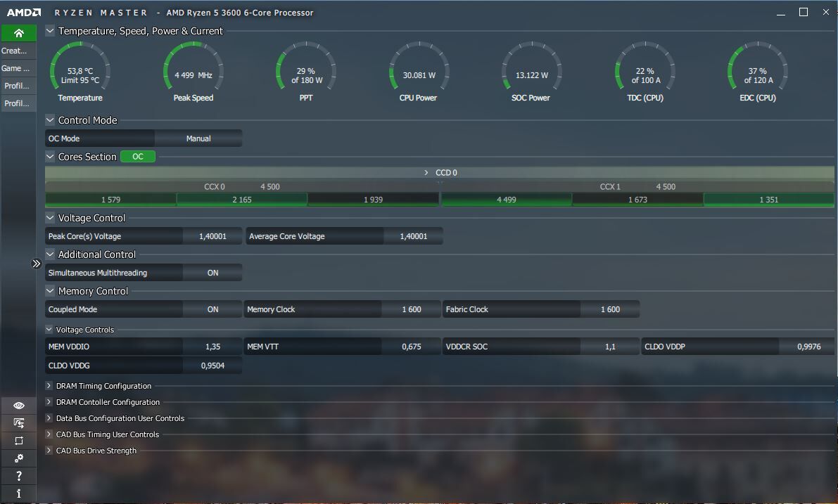Click Peak Core(s) Voltage value 1,40001
838x504 pixels.
pos(212,236)
